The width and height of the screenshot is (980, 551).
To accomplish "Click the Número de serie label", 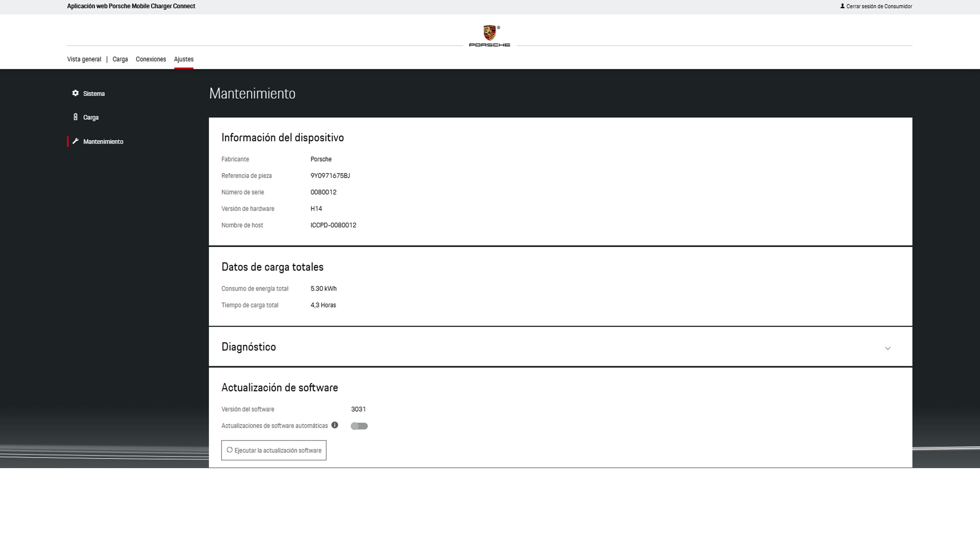I will (243, 192).
